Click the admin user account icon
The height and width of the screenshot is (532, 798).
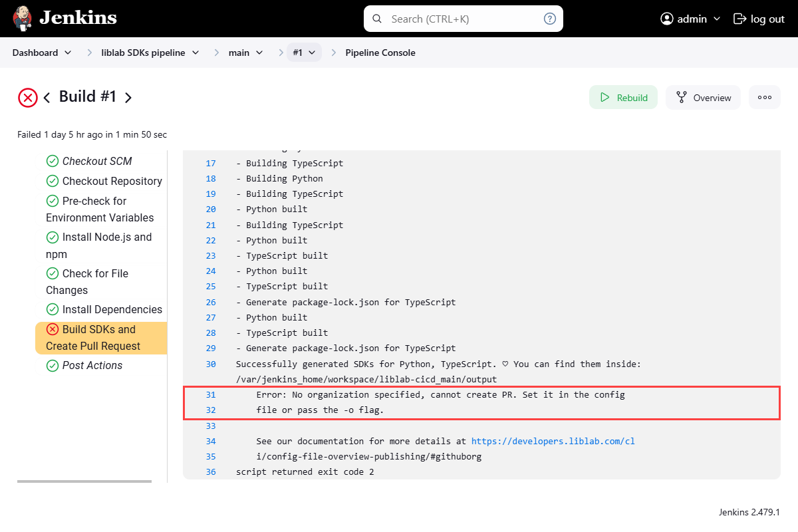click(x=666, y=19)
